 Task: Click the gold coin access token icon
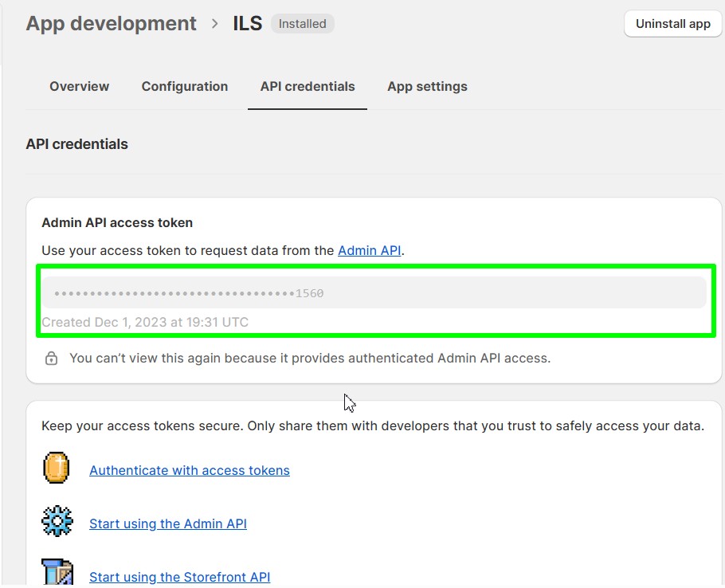(x=57, y=468)
